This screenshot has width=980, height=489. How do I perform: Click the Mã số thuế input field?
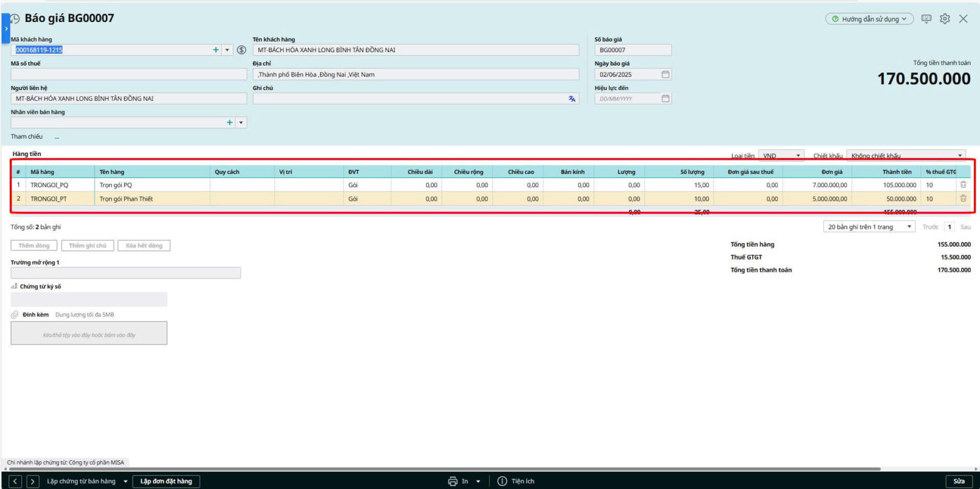coord(129,75)
